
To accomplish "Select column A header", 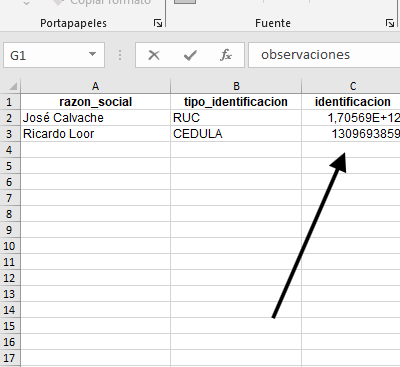I will (95, 86).
